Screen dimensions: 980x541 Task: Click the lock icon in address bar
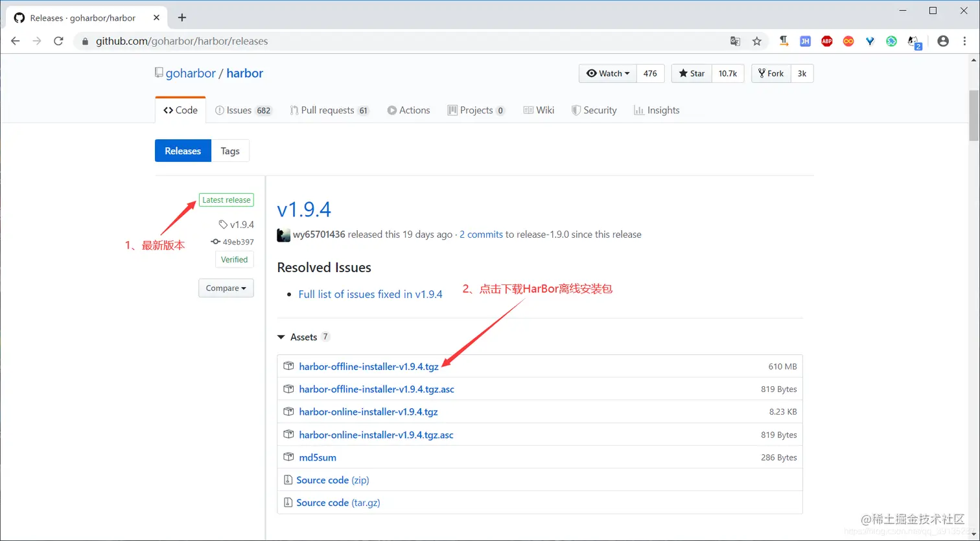[x=85, y=41]
